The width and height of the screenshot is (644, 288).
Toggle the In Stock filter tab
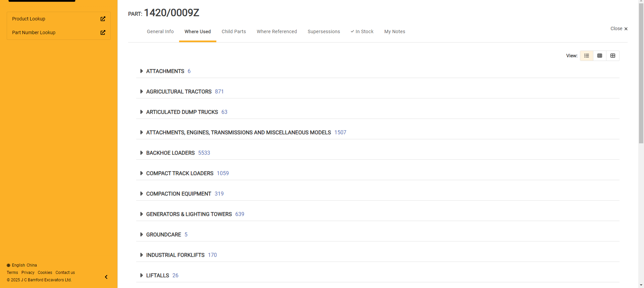(x=362, y=31)
